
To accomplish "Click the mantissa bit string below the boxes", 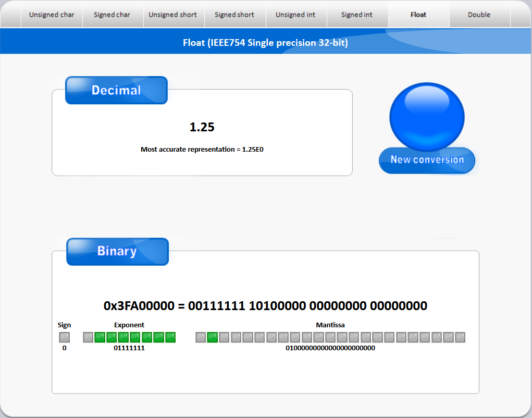I will [x=330, y=348].
